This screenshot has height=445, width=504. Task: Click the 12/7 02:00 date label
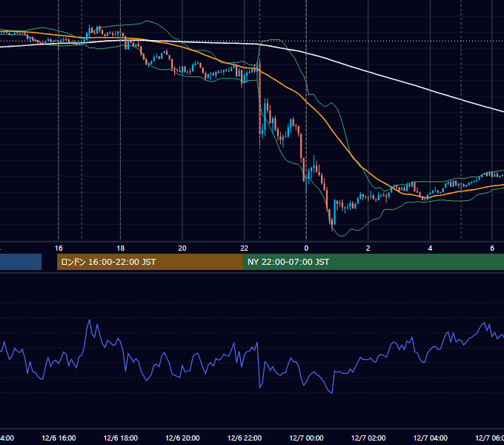coord(368,438)
